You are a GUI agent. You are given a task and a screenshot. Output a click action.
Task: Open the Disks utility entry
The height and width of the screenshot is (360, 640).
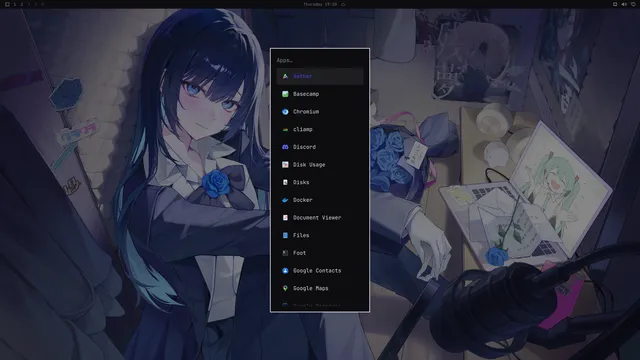point(320,182)
